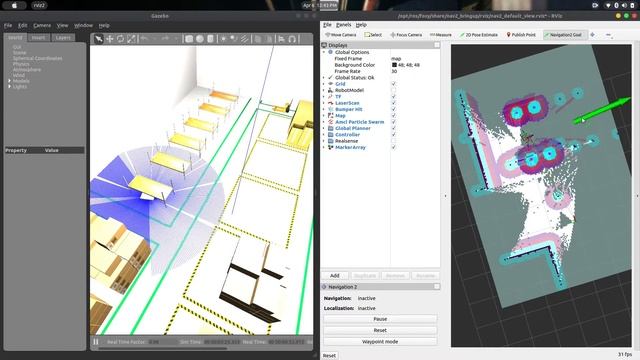Expand the LaserScan display properties

324,103
